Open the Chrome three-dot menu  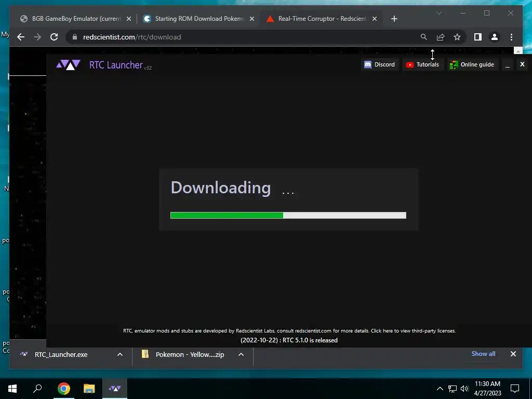pos(511,37)
